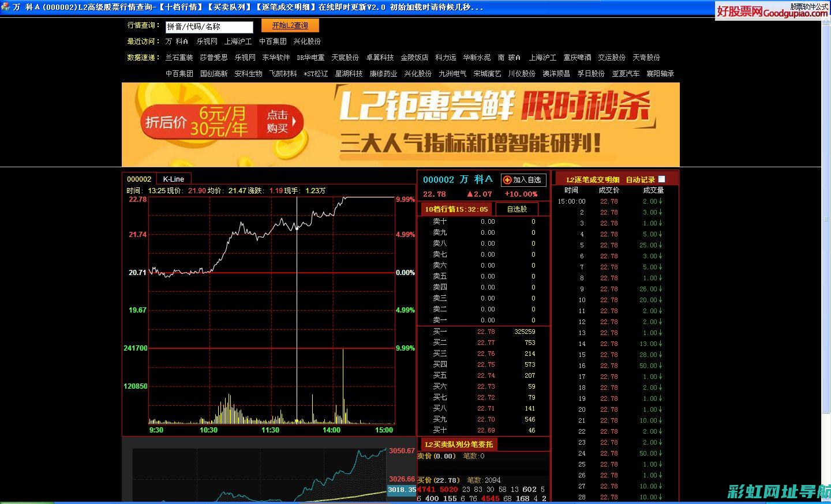Click the stock price 22.78 under 万科A
This screenshot has height=504, width=831.
pos(435,194)
